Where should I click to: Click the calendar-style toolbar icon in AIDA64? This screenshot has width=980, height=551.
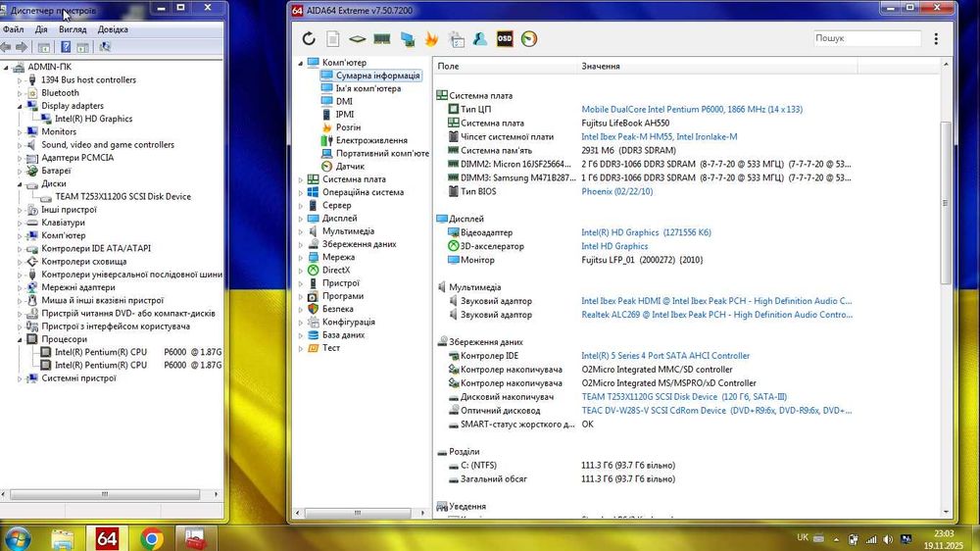pyautogui.click(x=457, y=39)
